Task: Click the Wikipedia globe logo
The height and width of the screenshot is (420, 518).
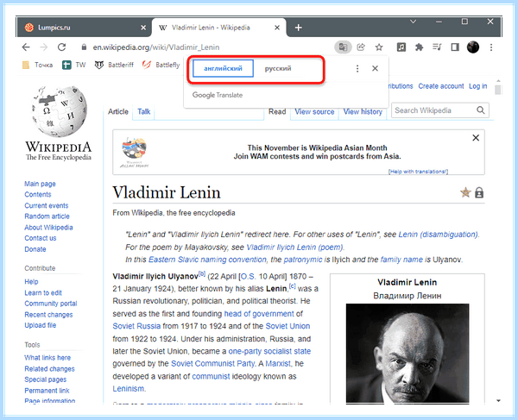Action: coord(59,111)
